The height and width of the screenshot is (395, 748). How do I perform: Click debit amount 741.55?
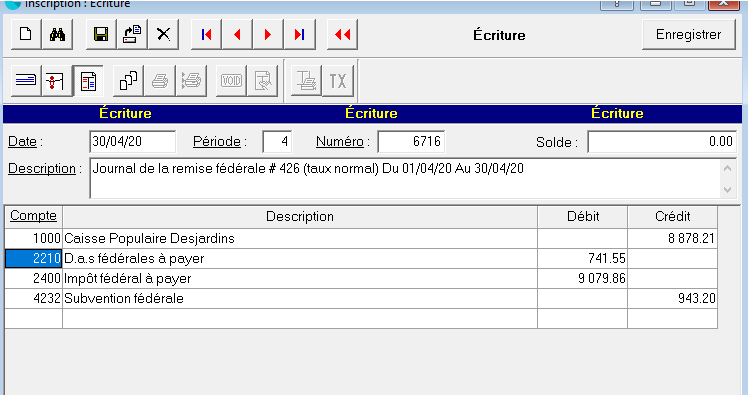(582, 258)
